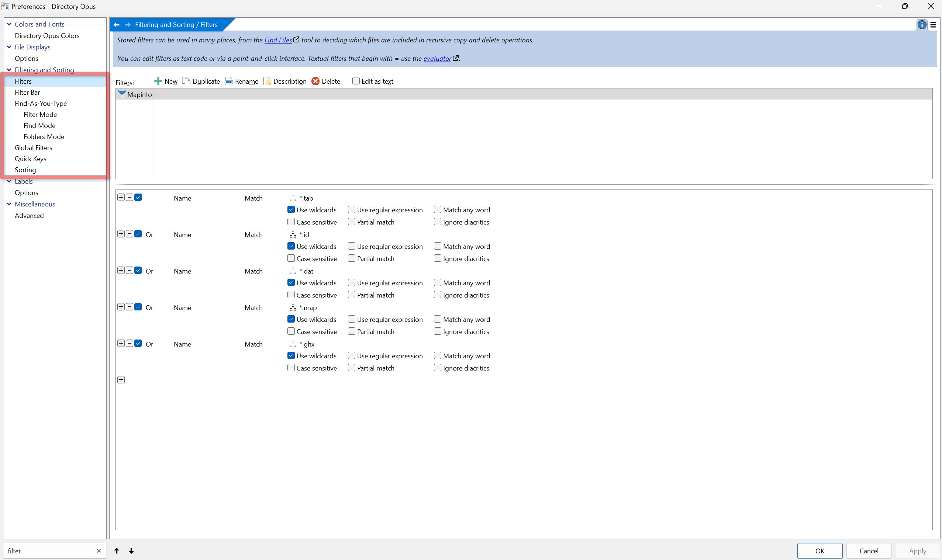Open pattern helper icon beside *.id
This screenshot has height=560, width=942.
click(293, 235)
